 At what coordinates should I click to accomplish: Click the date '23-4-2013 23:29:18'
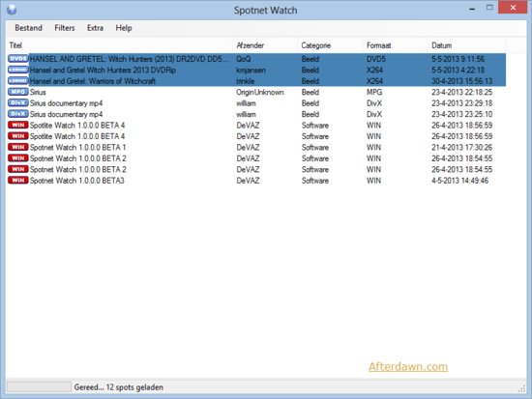461,103
